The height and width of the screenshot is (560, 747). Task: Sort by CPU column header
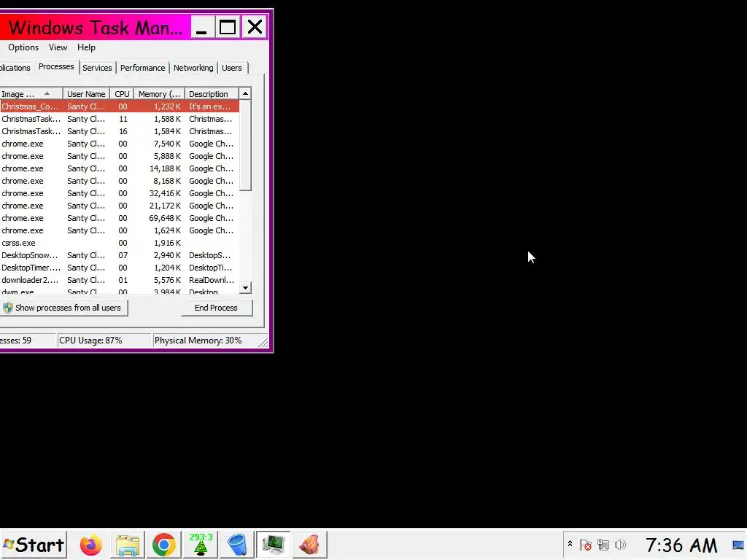tap(122, 94)
